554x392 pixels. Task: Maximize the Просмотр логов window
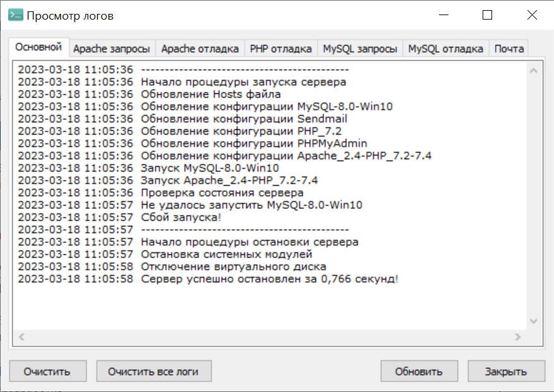(487, 16)
